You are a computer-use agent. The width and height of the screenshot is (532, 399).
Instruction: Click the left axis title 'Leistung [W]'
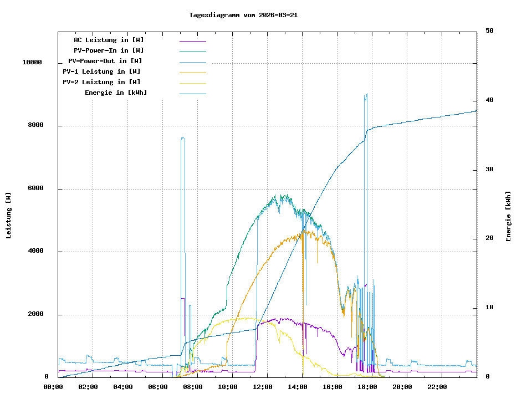pyautogui.click(x=9, y=216)
